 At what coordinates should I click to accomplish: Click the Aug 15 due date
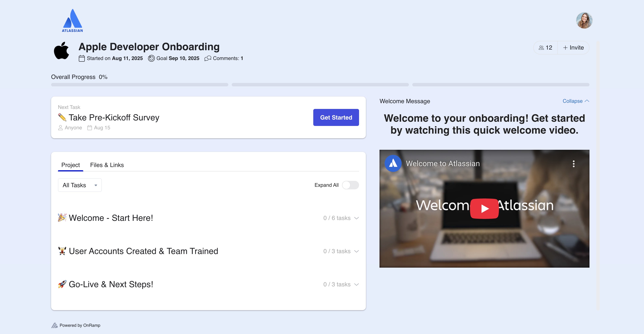(x=102, y=128)
